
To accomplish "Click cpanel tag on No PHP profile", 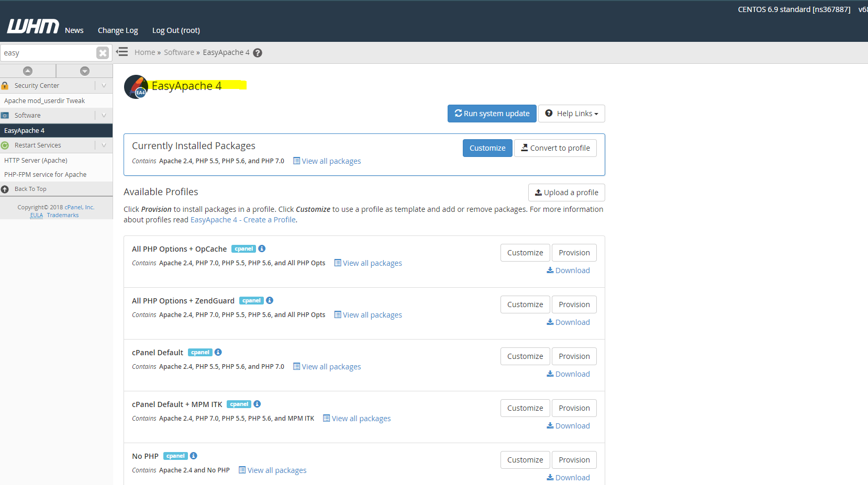I will [175, 456].
